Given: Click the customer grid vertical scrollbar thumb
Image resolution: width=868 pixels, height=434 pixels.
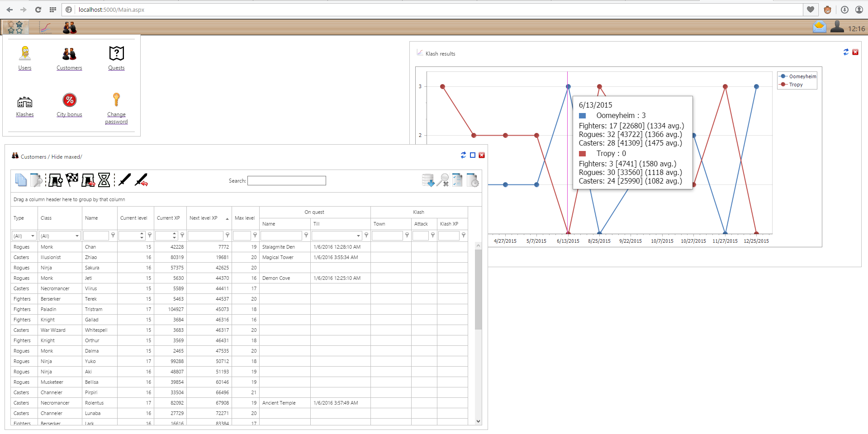Looking at the screenshot, I should point(478,289).
